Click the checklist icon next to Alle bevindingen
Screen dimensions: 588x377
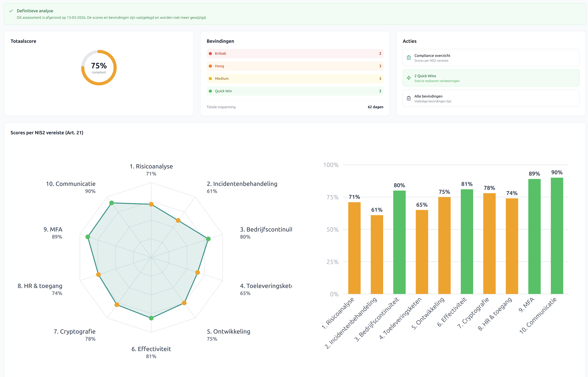point(409,98)
